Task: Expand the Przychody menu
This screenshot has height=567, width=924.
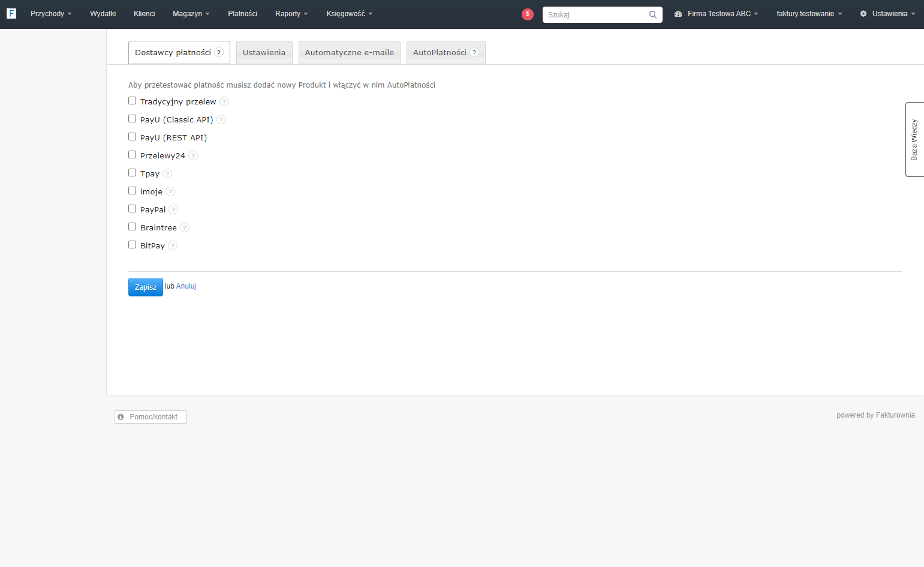Action: [x=51, y=14]
